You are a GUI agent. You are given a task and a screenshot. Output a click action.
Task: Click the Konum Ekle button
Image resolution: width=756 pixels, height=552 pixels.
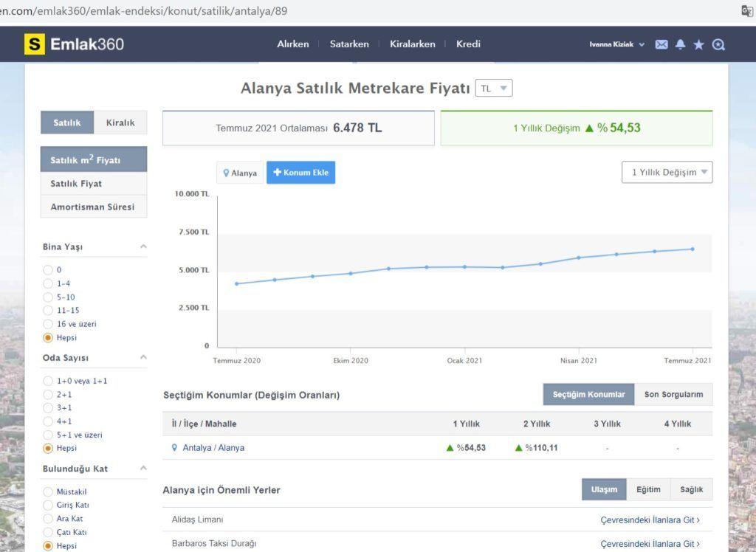[x=300, y=173]
